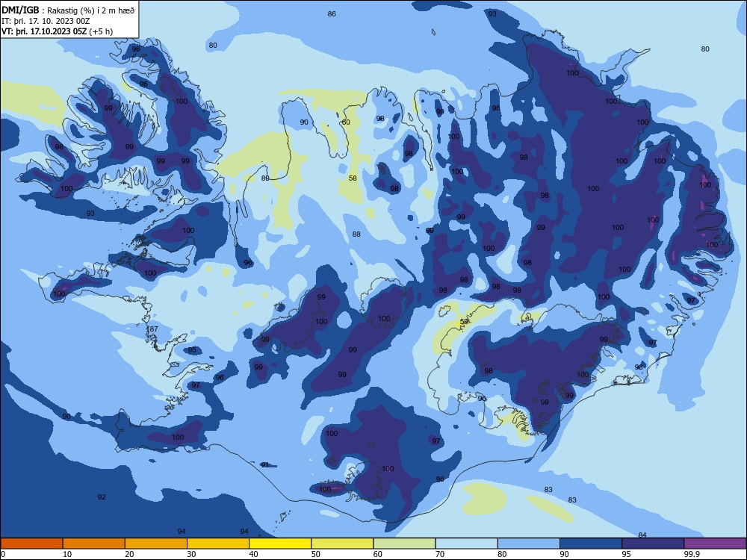Click the navy 95–99.9 legend swatch
Image resolution: width=747 pixels, height=560 pixels.
(x=653, y=544)
